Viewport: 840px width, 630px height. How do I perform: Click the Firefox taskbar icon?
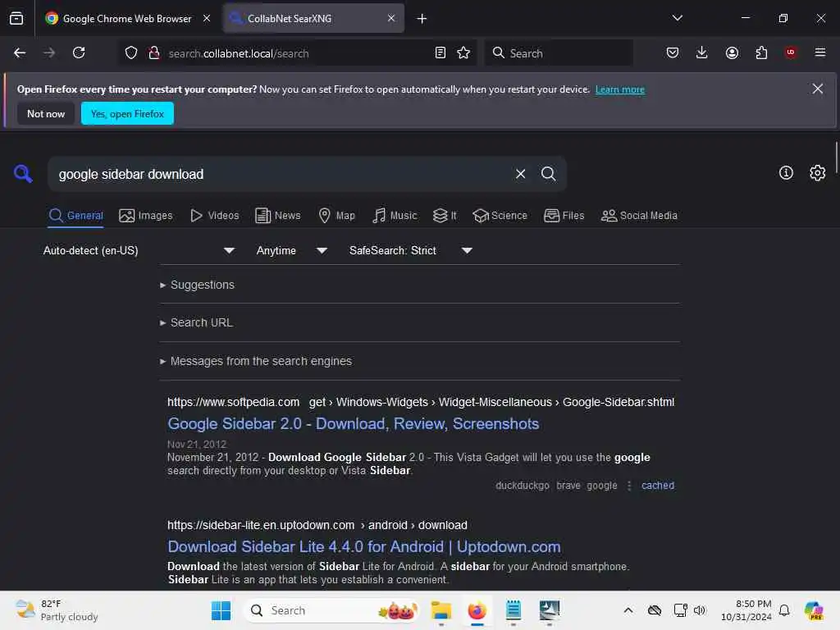pos(477,610)
